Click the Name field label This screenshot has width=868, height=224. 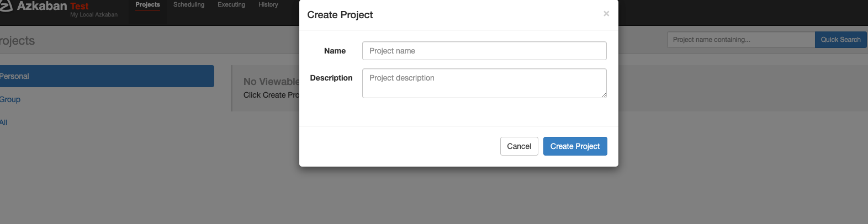click(335, 51)
